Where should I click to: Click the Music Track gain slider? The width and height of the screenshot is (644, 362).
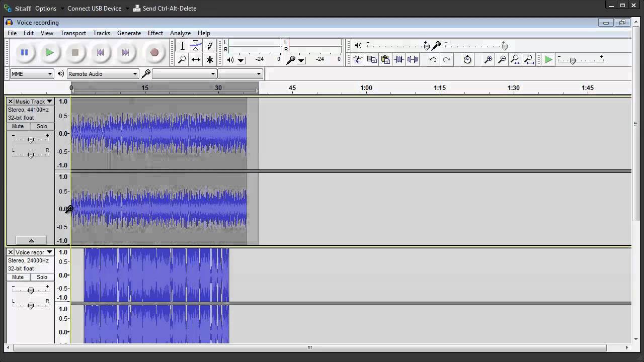(x=31, y=140)
